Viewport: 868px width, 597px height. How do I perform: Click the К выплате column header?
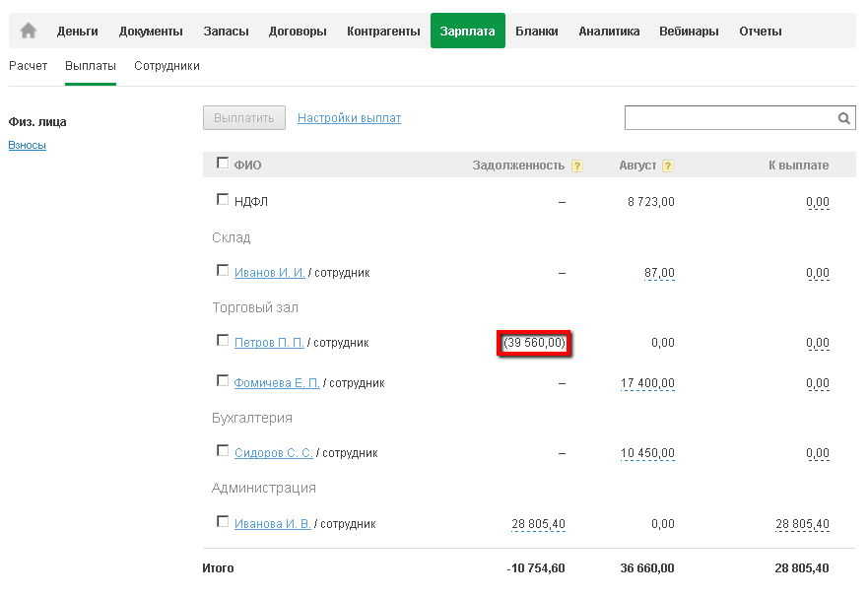coord(799,166)
